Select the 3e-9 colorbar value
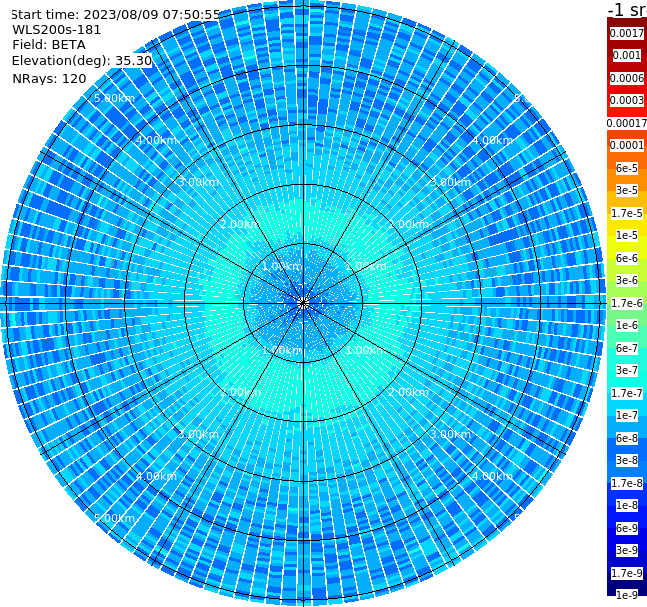Screen dimensions: 647x607 (627, 550)
